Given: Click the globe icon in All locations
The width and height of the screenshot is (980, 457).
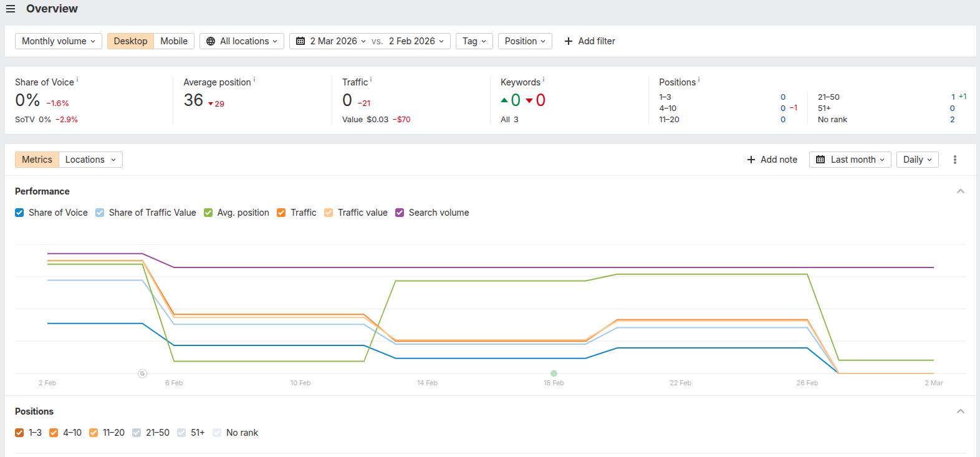Looking at the screenshot, I should (211, 41).
